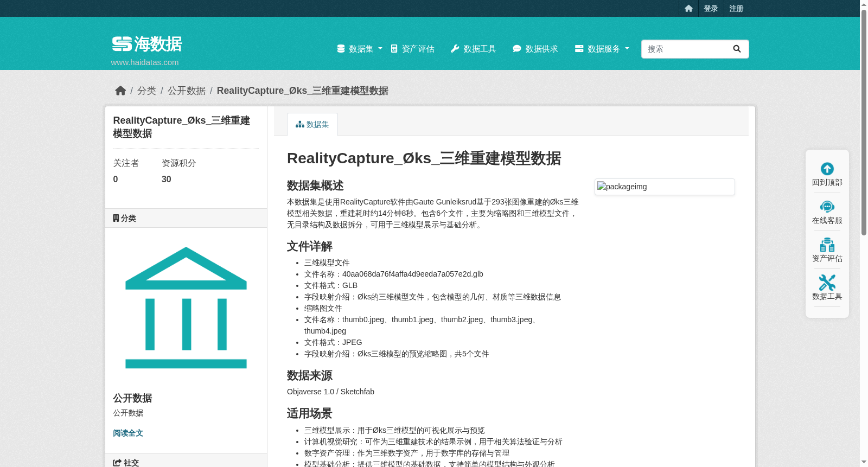Open the 注册 register link
The width and height of the screenshot is (868, 467).
736,8
